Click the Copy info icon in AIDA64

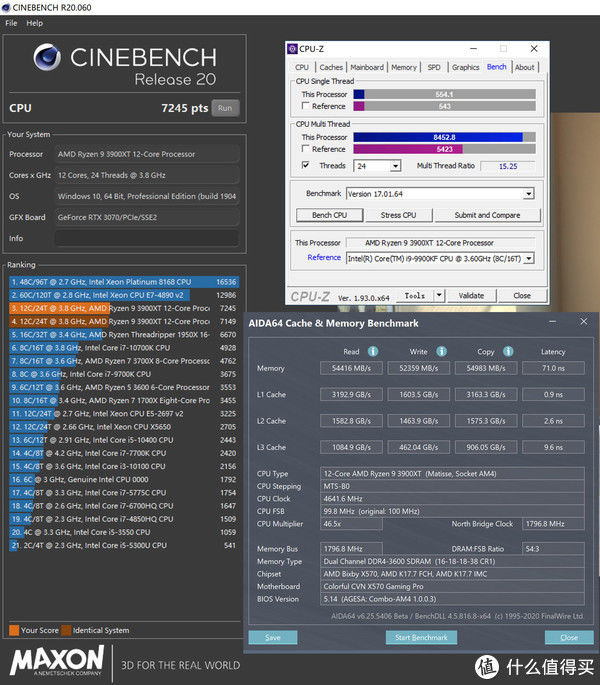[x=508, y=351]
